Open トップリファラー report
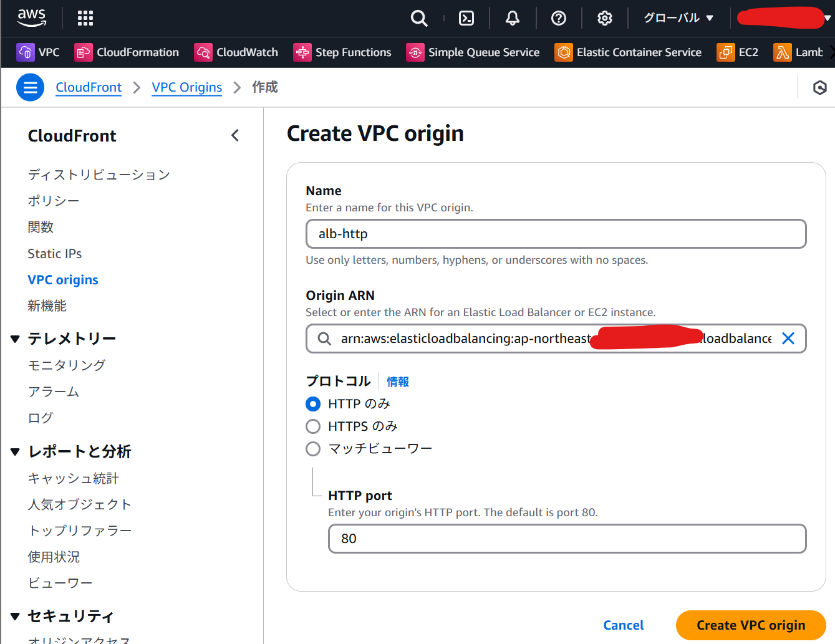The image size is (835, 644). [80, 531]
